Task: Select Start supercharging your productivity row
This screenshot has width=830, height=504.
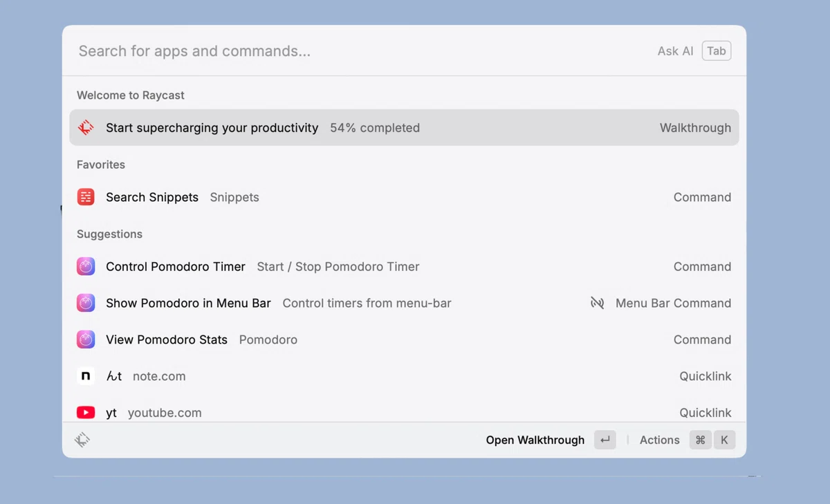Action: coord(404,128)
